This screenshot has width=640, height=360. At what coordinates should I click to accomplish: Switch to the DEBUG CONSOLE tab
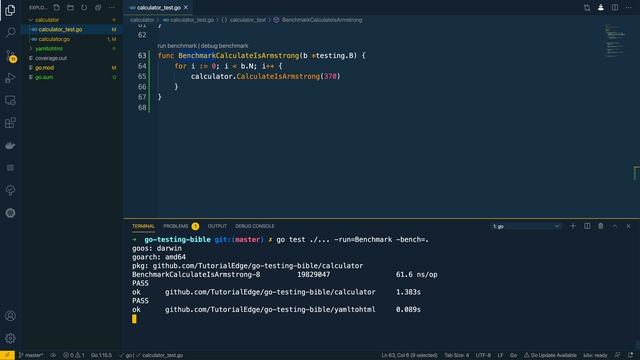[254, 226]
